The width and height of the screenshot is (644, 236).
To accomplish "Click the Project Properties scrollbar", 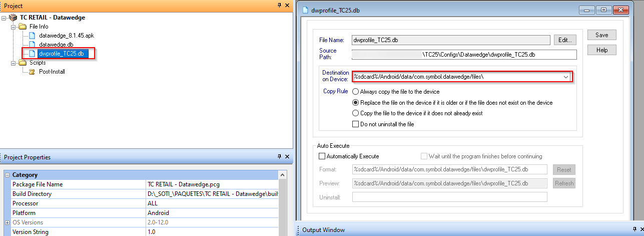I will [283, 203].
